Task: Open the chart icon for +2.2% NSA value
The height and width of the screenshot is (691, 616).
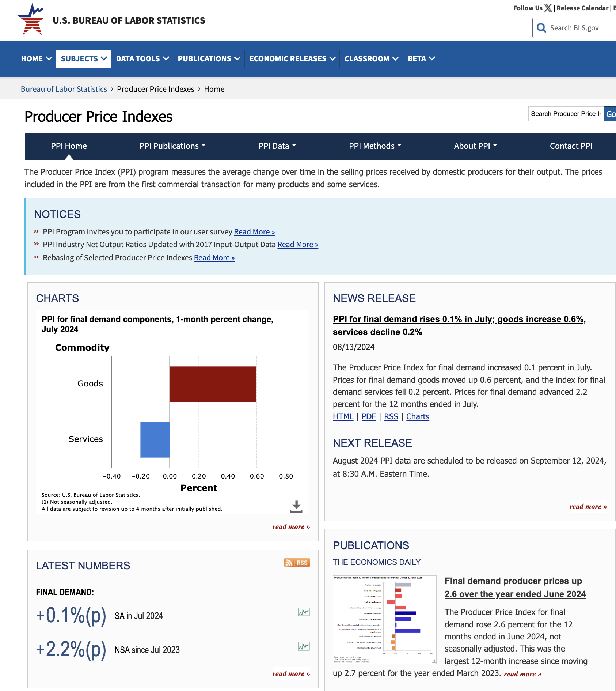Action: [304, 646]
